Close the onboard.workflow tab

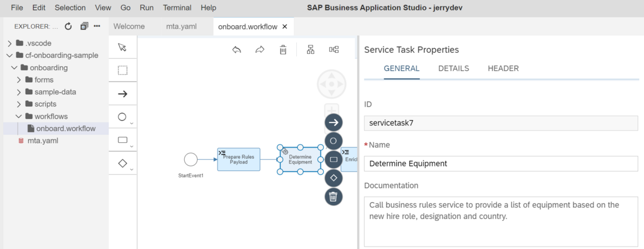click(284, 27)
